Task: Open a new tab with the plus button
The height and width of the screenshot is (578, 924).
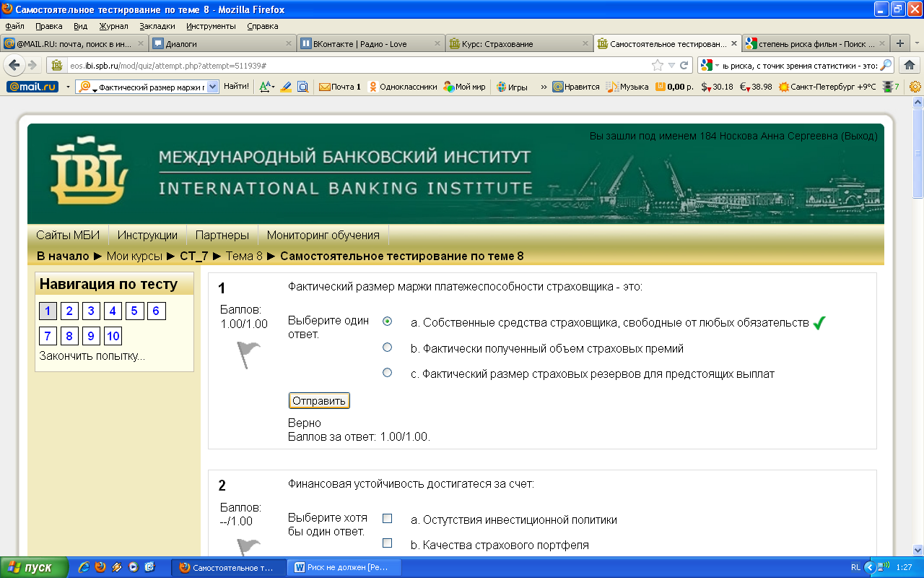Action: (x=900, y=43)
